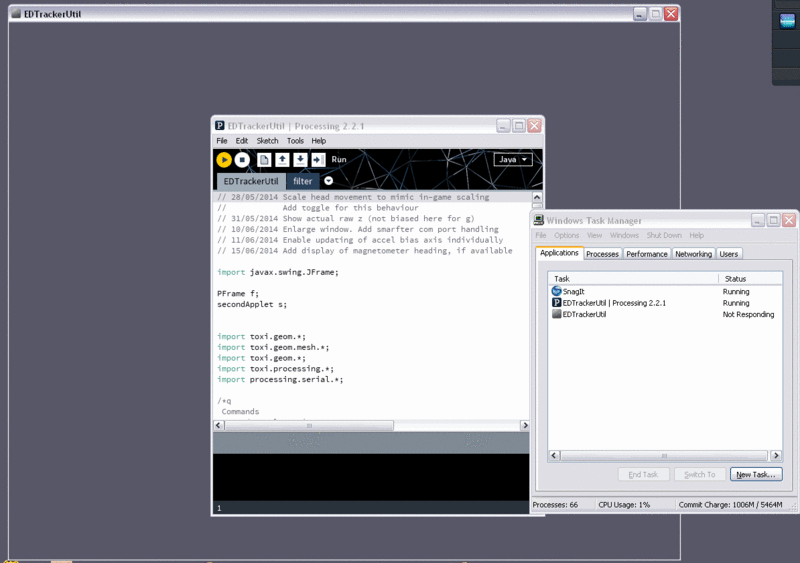This screenshot has height=563, width=800.
Task: Click task list horizontal scrollbar right arrow
Action: pos(776,455)
